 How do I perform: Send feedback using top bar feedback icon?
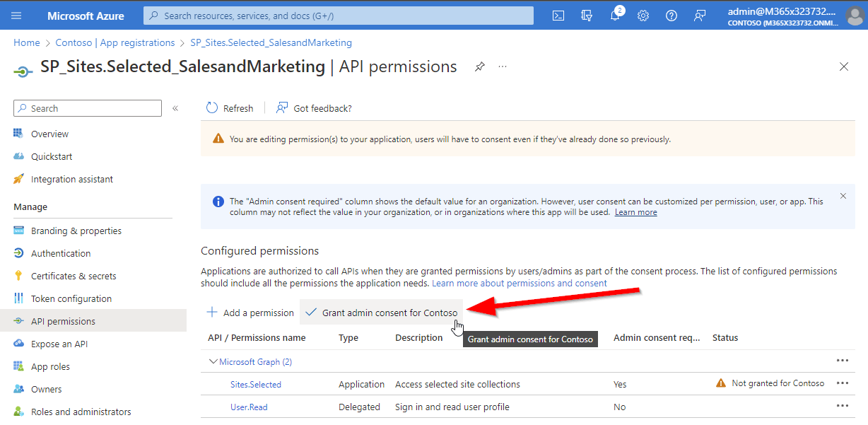(700, 16)
